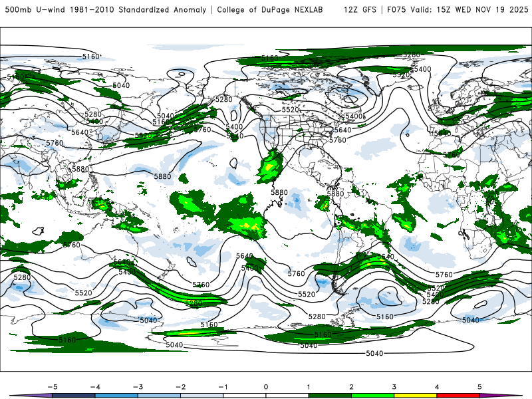Click the navy -5 to -4 colorbar segment
The image size is (532, 399).
pos(74,396)
